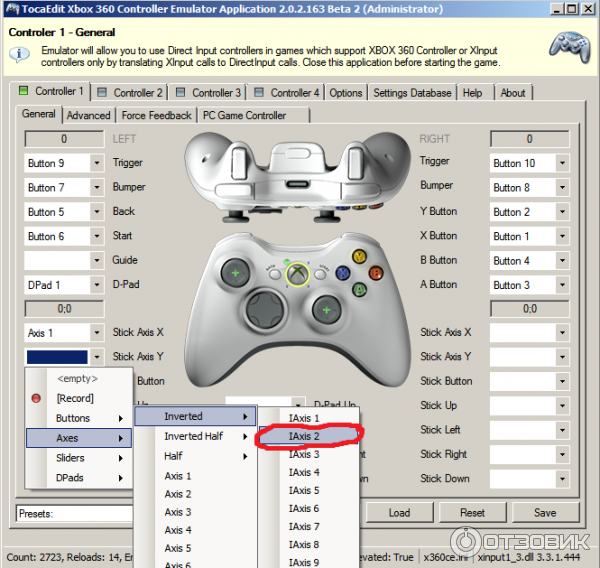This screenshot has width=600, height=568.
Task: Click the red B button on controller image
Action: pyautogui.click(x=373, y=271)
